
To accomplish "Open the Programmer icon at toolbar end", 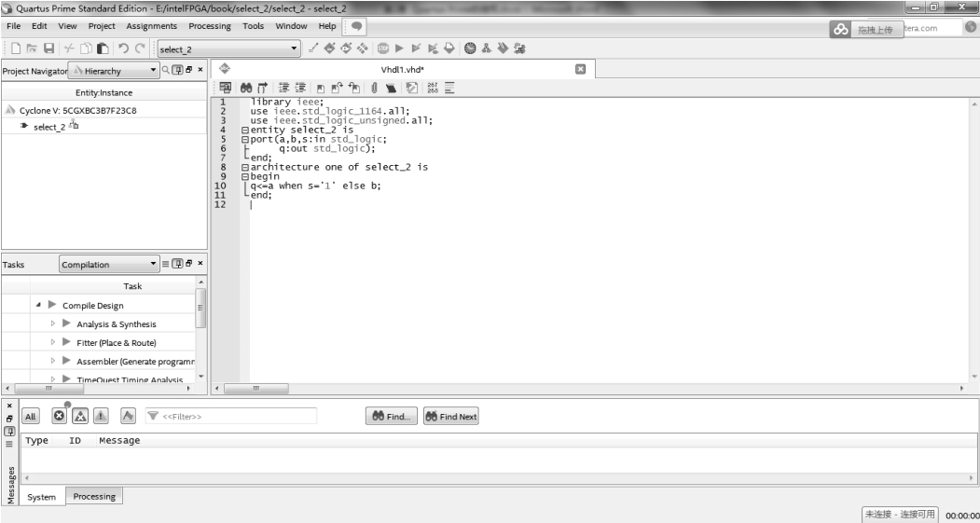I will pyautogui.click(x=519, y=48).
